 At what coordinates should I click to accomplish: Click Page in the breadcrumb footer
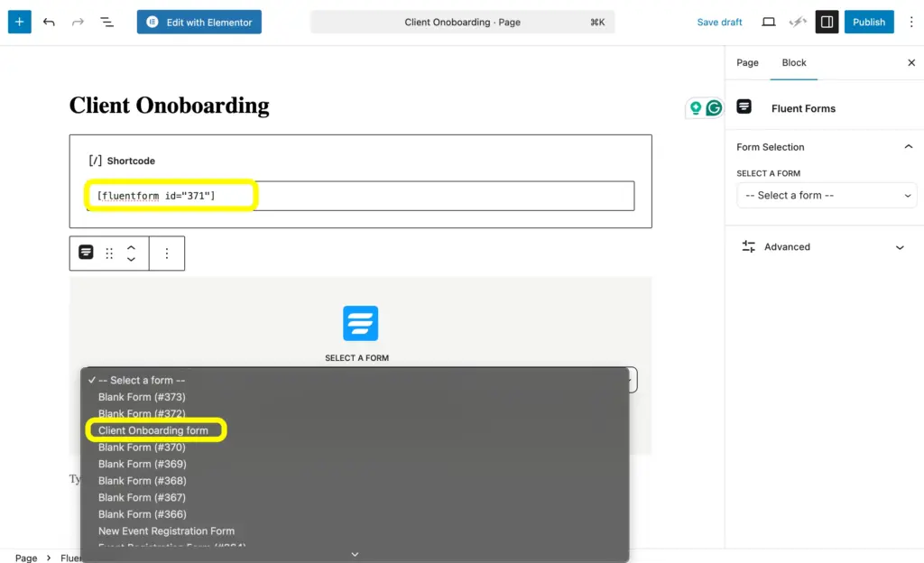[26, 558]
